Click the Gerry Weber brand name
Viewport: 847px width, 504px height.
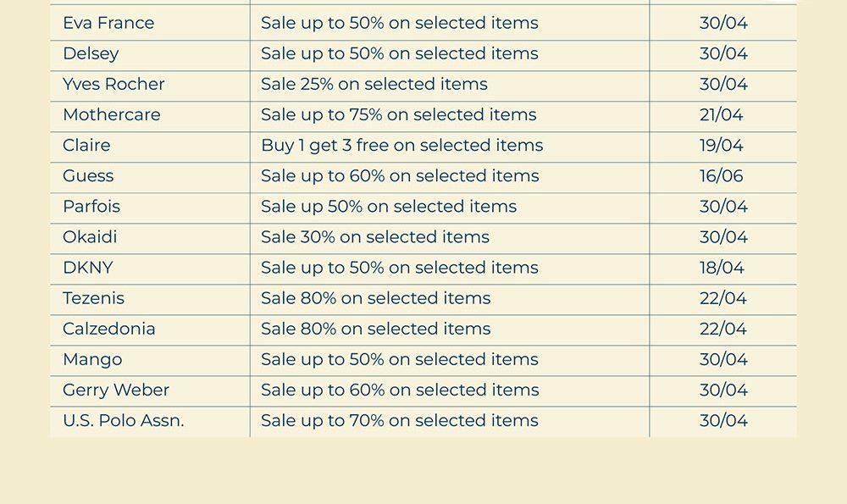click(x=116, y=390)
